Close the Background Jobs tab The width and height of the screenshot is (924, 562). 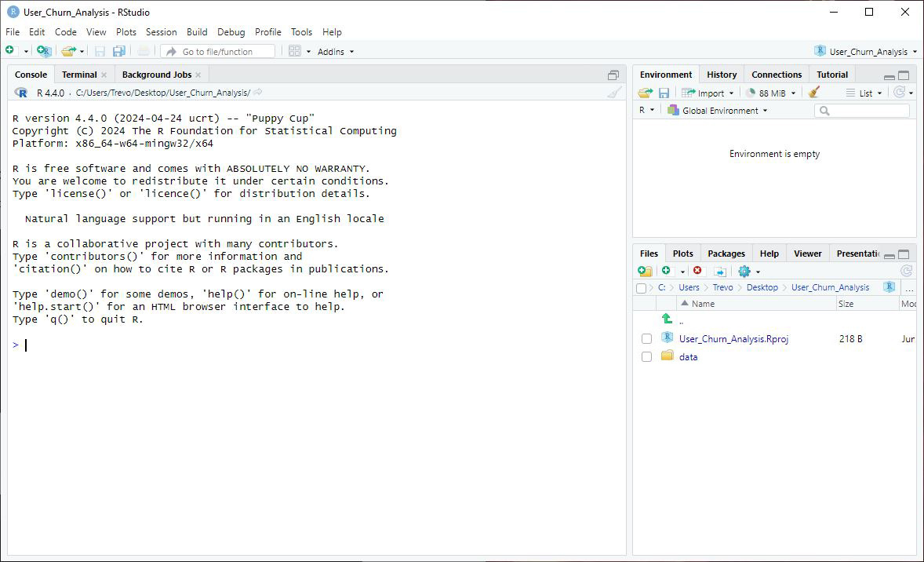pyautogui.click(x=198, y=75)
